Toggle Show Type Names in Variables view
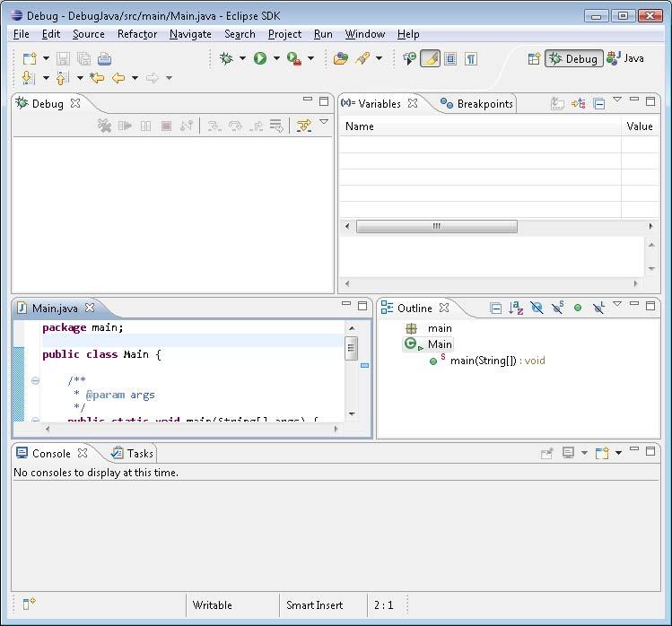The width and height of the screenshot is (672, 626). 557,104
